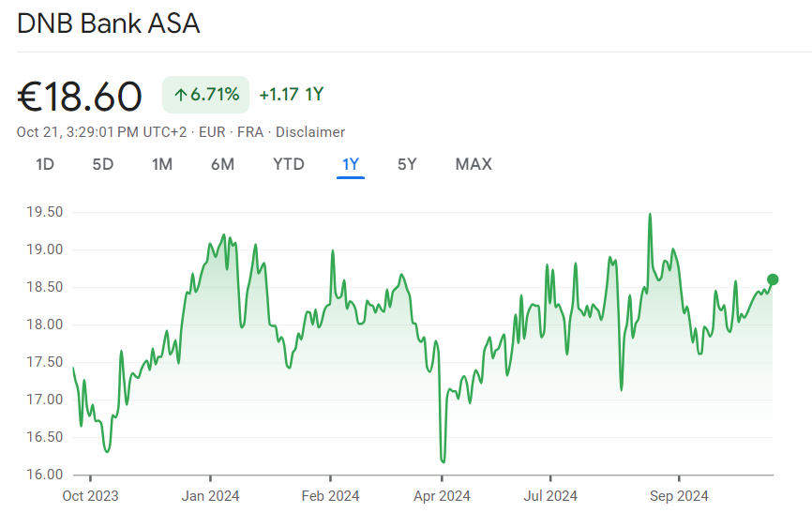812x528 pixels.
Task: Click the +1.17 1Y change text
Action: pos(291,95)
